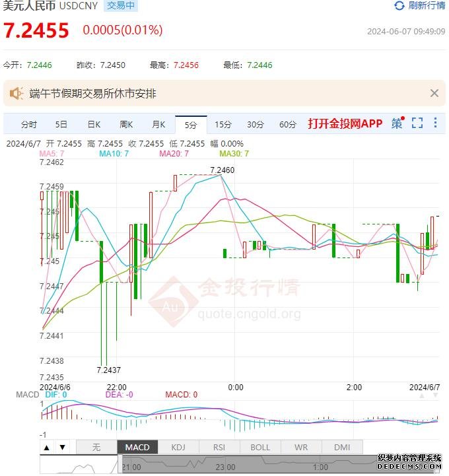Select the RSI indicator button
Image resolution: width=449 pixels, height=476 pixels.
tap(219, 447)
